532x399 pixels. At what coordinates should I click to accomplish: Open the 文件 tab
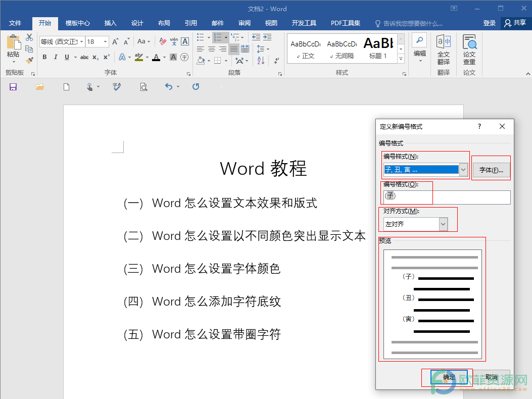coord(15,23)
